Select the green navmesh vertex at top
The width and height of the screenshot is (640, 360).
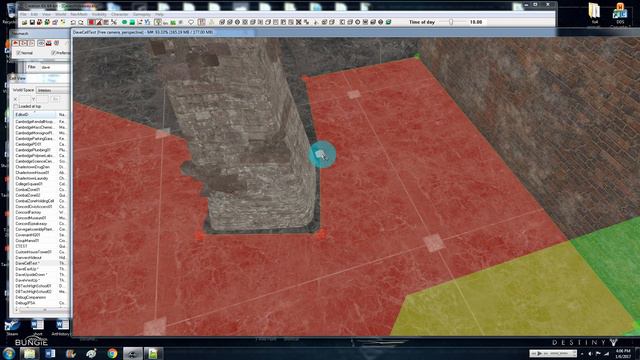(417, 56)
